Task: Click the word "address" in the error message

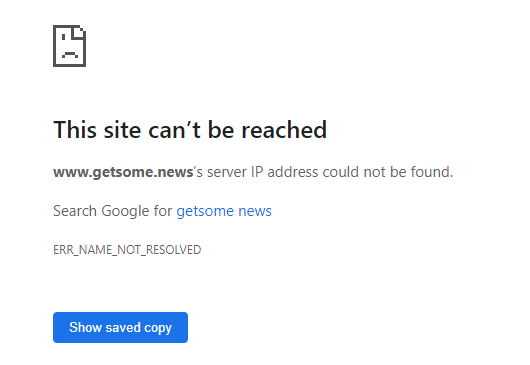Action: click(293, 172)
